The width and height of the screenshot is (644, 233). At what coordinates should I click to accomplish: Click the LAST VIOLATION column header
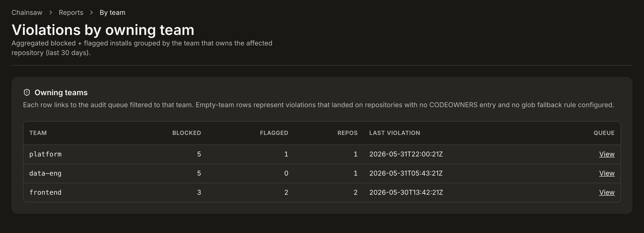(x=395, y=133)
